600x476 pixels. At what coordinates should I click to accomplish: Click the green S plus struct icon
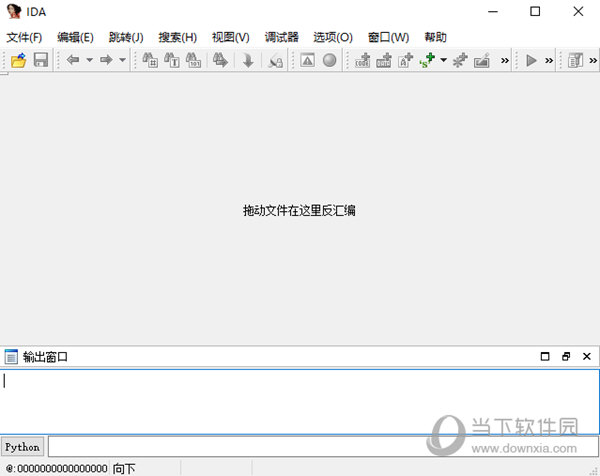click(x=427, y=60)
